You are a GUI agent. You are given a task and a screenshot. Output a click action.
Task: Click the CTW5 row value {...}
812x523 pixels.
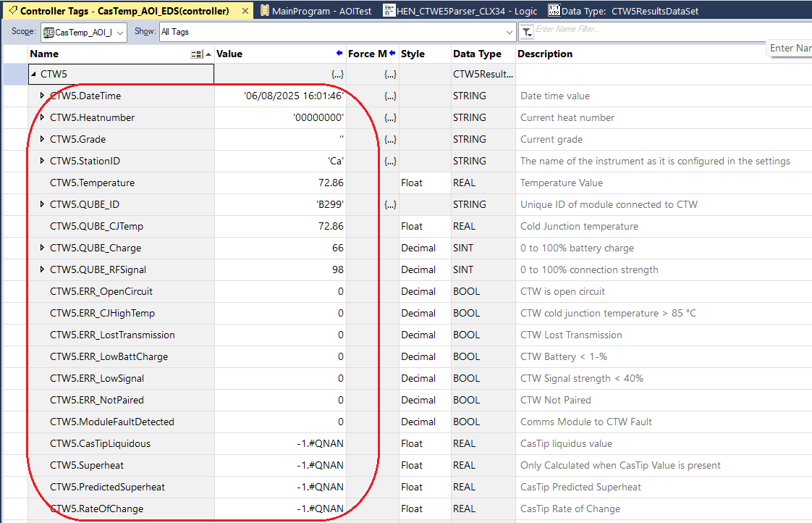[x=338, y=74]
